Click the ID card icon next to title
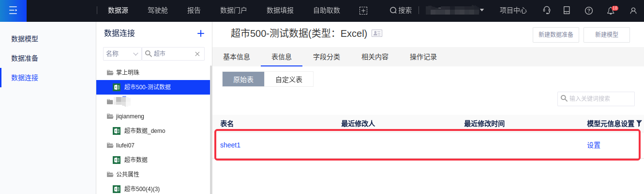Viewport: 644px width, 194px height. pyautogui.click(x=376, y=33)
